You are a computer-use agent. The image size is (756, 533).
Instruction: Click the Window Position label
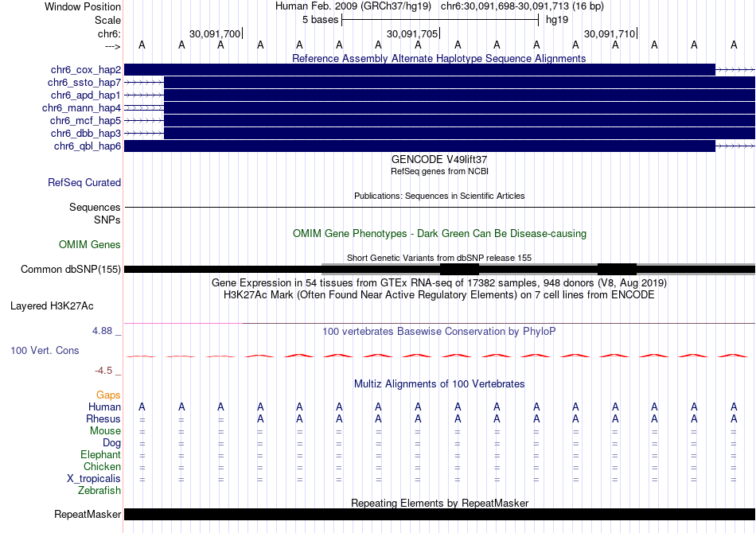pyautogui.click(x=83, y=6)
